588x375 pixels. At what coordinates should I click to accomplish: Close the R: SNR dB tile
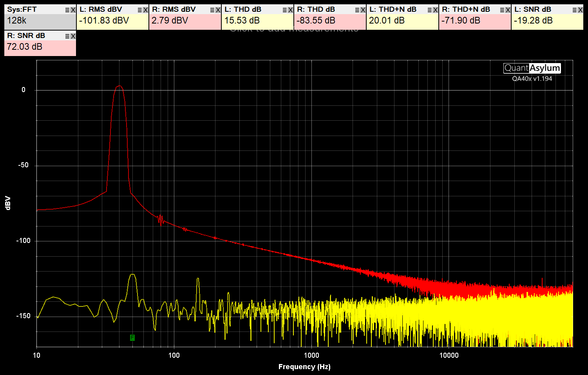[73, 36]
